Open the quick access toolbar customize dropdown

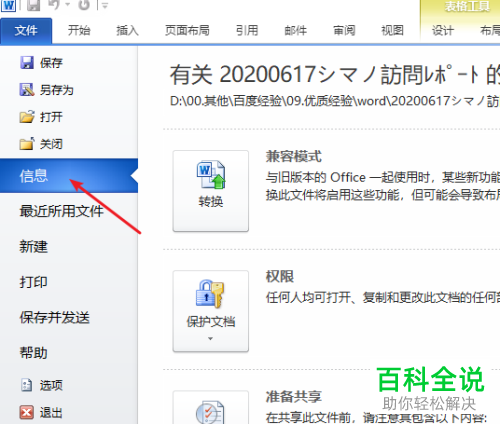(x=105, y=5)
